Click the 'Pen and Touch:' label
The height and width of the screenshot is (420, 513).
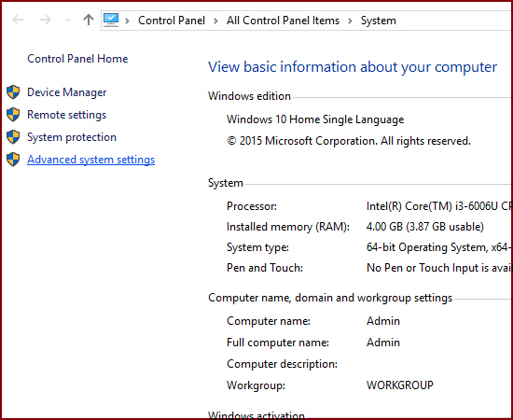pyautogui.click(x=265, y=268)
